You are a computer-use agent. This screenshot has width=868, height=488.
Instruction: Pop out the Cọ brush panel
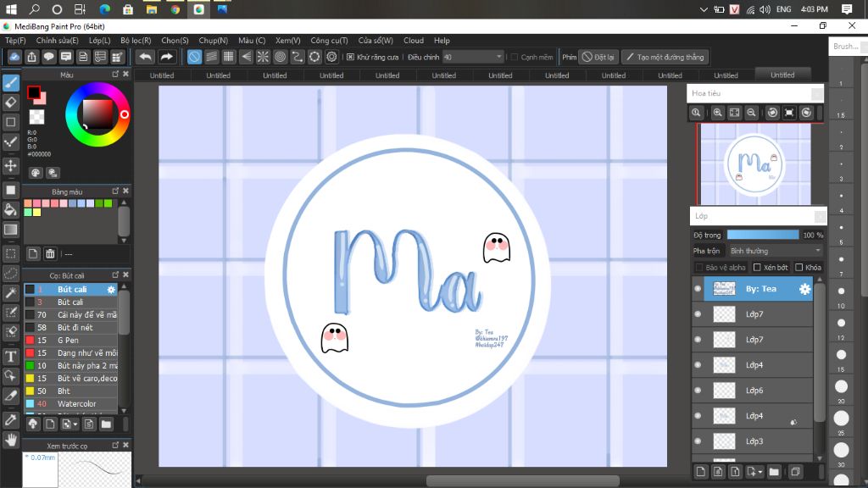point(115,275)
